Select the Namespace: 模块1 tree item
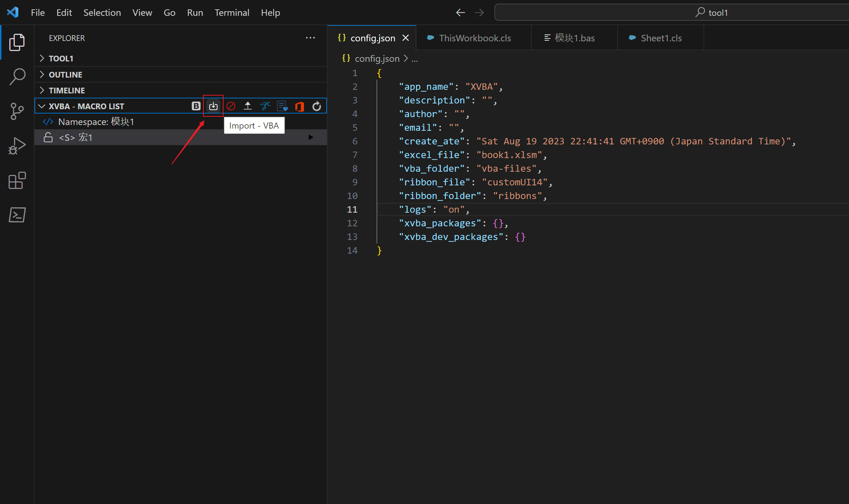Image resolution: width=849 pixels, height=504 pixels. 181,122
